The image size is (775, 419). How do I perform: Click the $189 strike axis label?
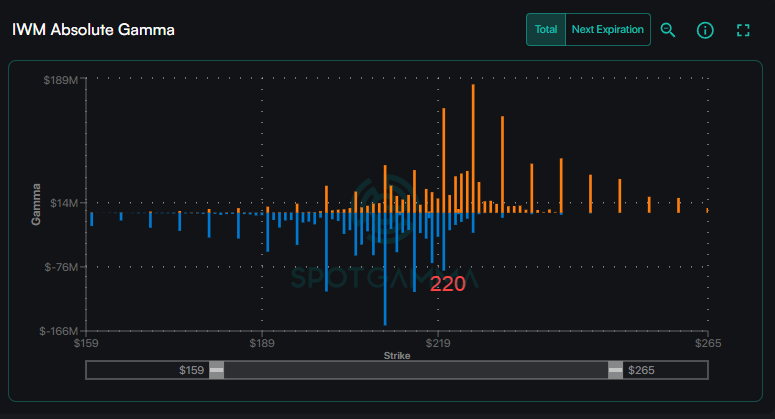pyautogui.click(x=262, y=344)
